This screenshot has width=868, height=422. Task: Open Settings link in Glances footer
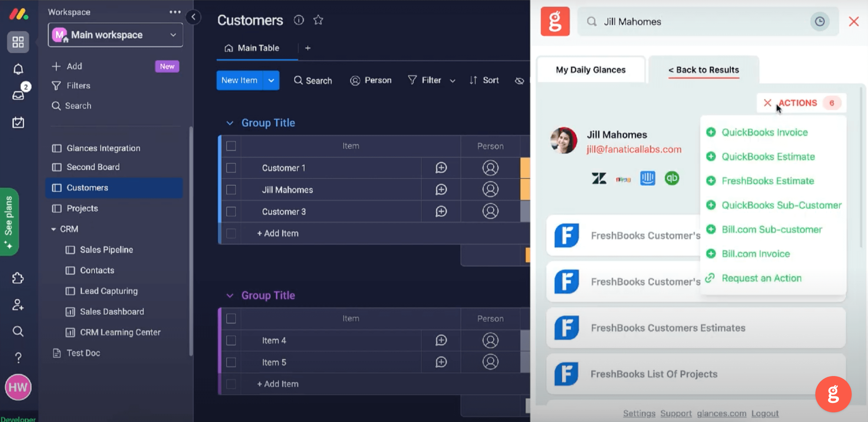click(639, 413)
